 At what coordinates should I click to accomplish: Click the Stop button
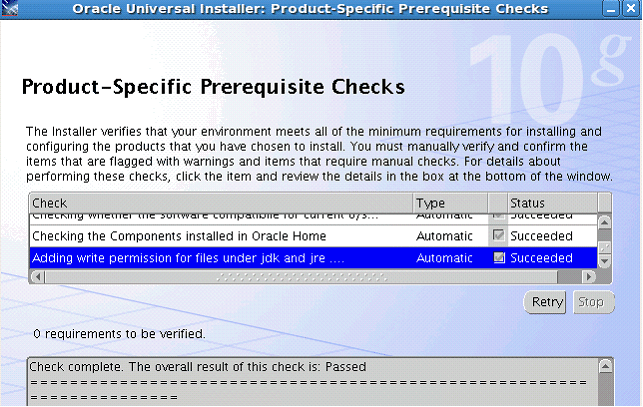coord(593,302)
